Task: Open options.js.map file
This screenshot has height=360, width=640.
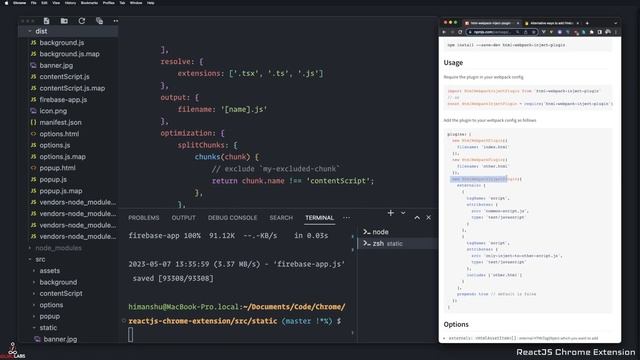Action: tap(68, 157)
